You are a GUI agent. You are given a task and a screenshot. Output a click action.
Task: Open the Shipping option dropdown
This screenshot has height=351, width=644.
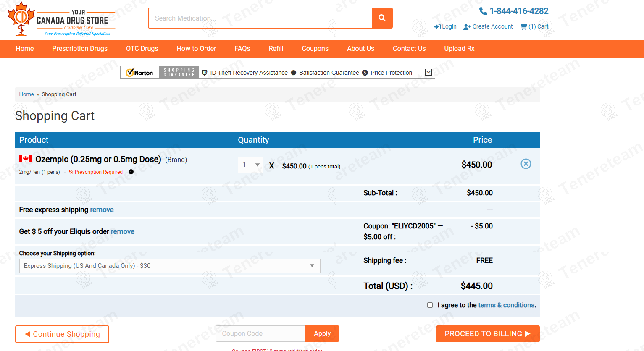[170, 266]
